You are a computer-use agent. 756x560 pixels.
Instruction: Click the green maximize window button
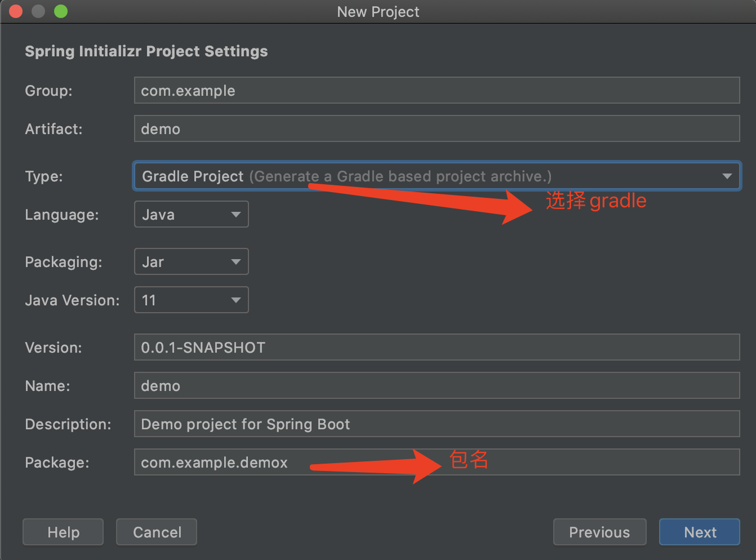(x=61, y=11)
